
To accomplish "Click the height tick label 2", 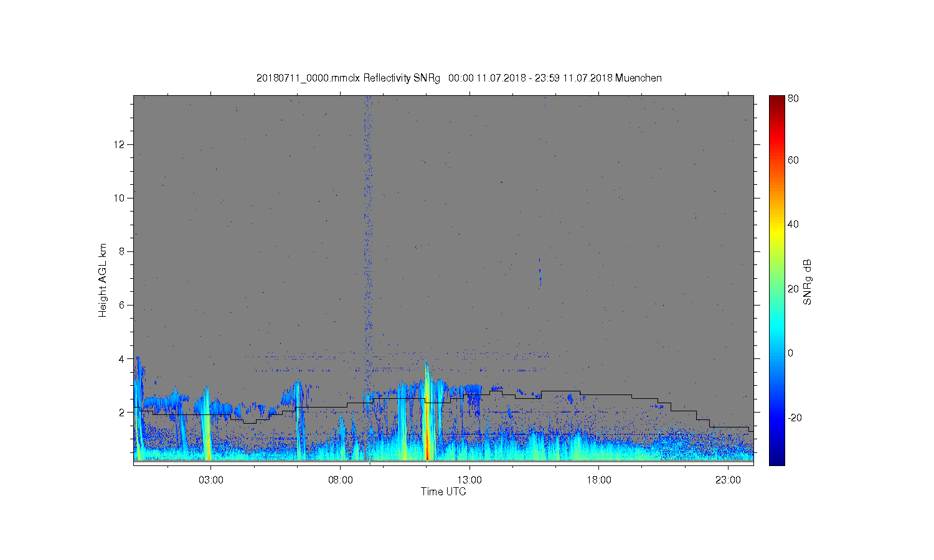I will point(123,412).
